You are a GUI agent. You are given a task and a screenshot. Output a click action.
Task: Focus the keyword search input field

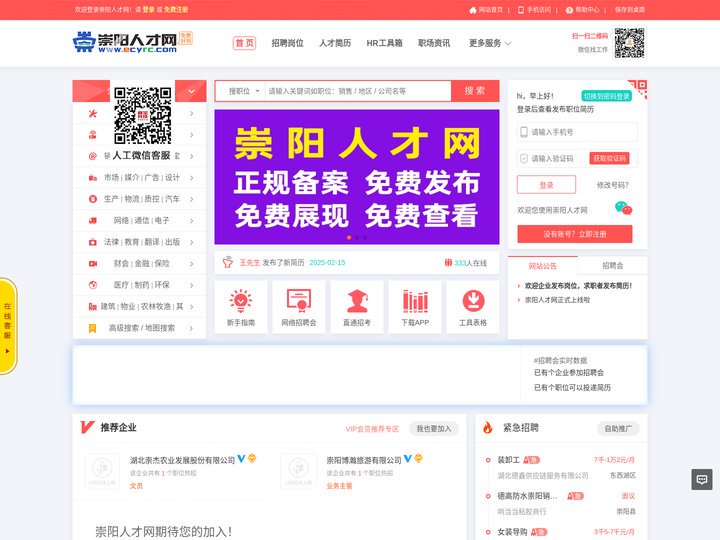[x=358, y=91]
